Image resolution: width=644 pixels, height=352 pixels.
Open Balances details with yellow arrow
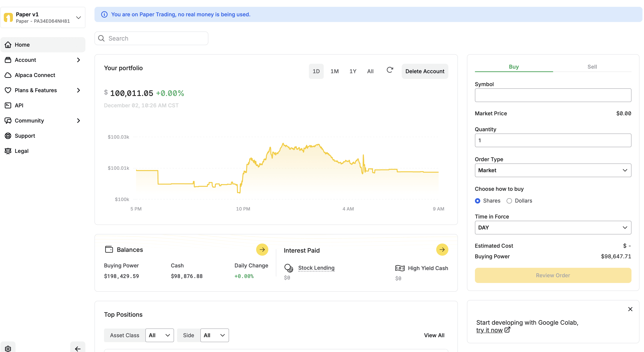[262, 249]
